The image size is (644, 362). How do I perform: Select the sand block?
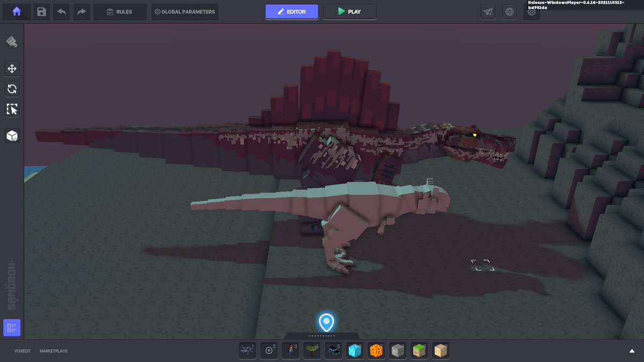pyautogui.click(x=441, y=351)
